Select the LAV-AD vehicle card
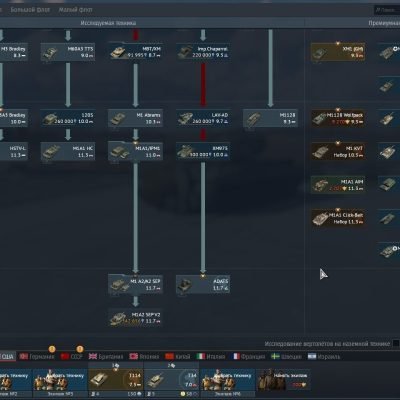This screenshot has height=400, width=400. pyautogui.click(x=203, y=118)
